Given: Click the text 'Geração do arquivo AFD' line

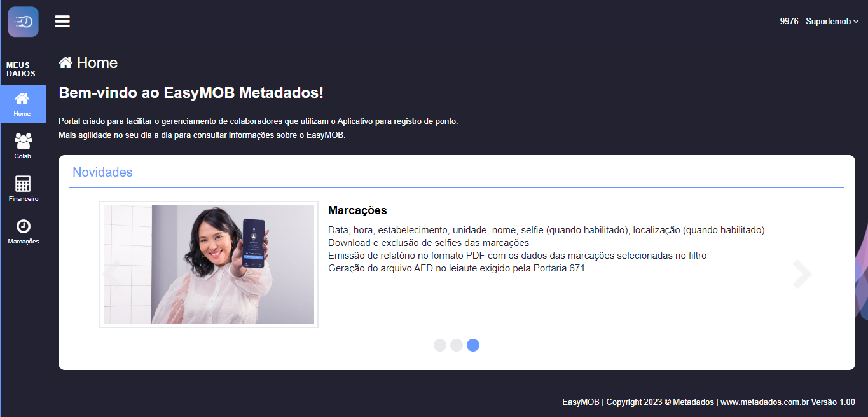Looking at the screenshot, I should coord(457,268).
